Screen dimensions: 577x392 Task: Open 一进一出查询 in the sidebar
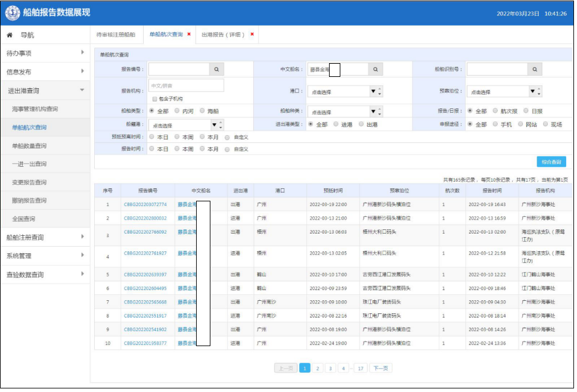click(x=29, y=164)
